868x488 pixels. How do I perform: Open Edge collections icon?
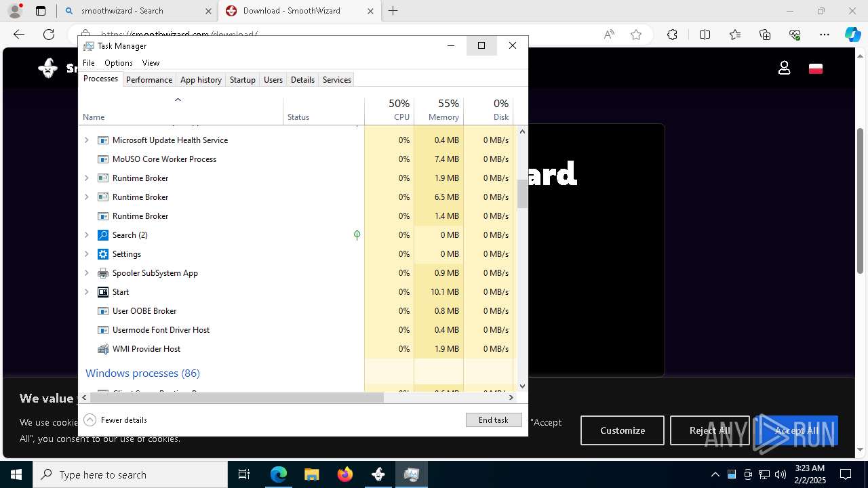pyautogui.click(x=765, y=35)
